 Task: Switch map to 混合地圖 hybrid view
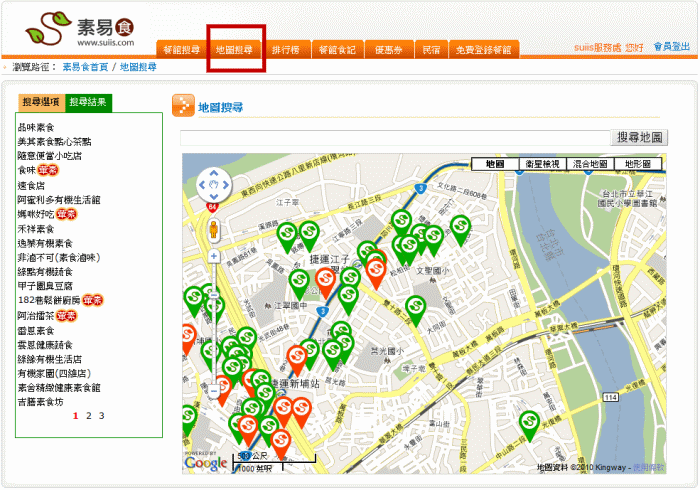[x=590, y=163]
